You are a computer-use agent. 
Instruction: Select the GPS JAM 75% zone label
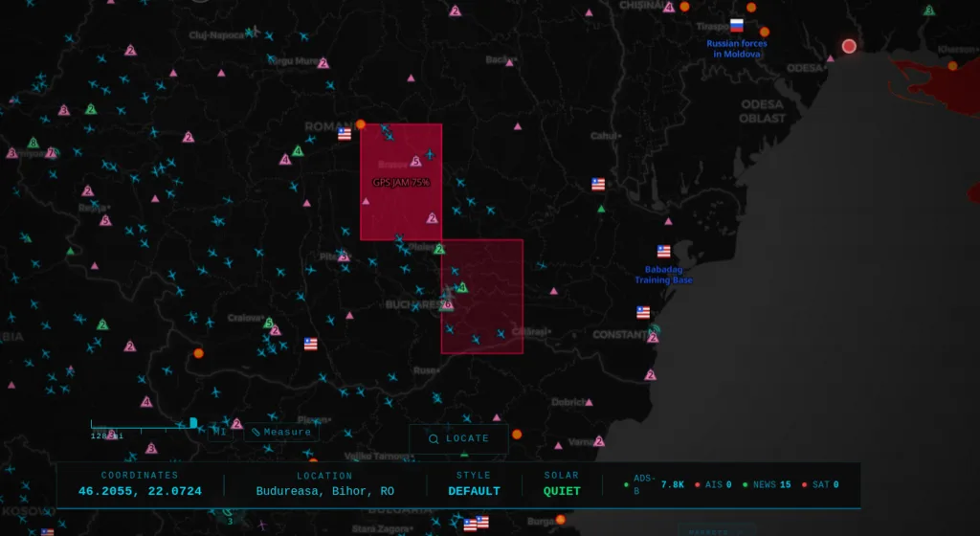(401, 183)
